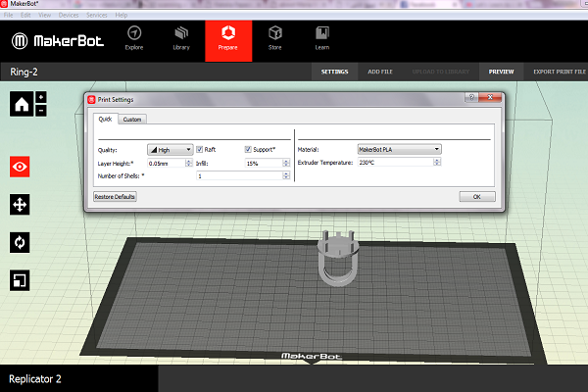Screen dimensions: 588x392
Task: Open the Learn section
Action: [322, 38]
